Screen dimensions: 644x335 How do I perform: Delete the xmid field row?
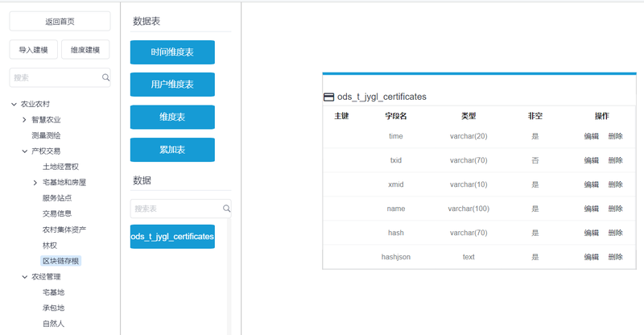[x=615, y=184]
